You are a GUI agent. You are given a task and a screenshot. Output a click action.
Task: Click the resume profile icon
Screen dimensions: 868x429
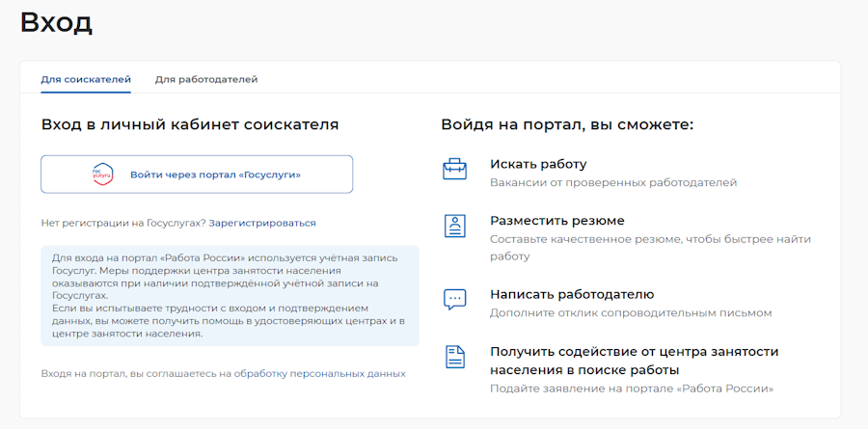coord(454,227)
